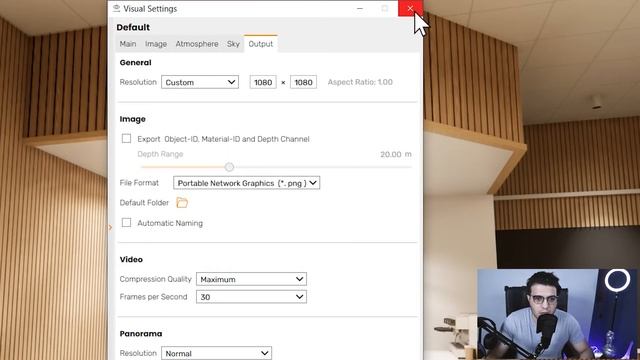Switch to the Image tab
Viewport: 640px width, 360px height.
tap(156, 44)
